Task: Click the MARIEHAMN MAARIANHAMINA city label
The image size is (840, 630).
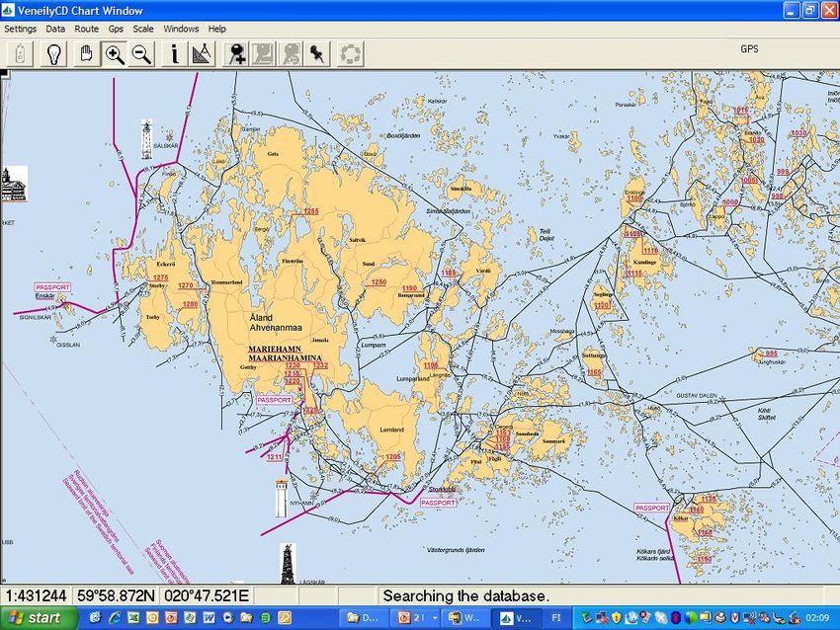Action: point(285,354)
